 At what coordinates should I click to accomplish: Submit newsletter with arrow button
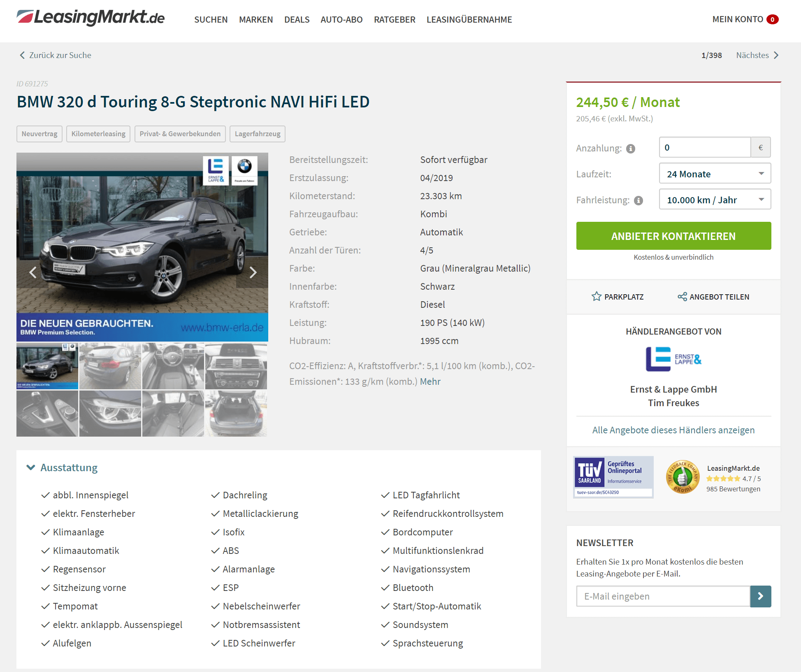click(761, 596)
